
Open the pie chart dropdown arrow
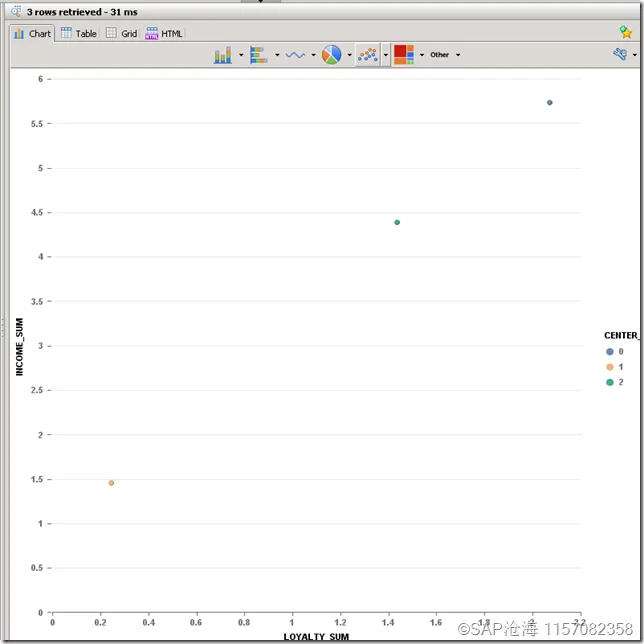(350, 55)
